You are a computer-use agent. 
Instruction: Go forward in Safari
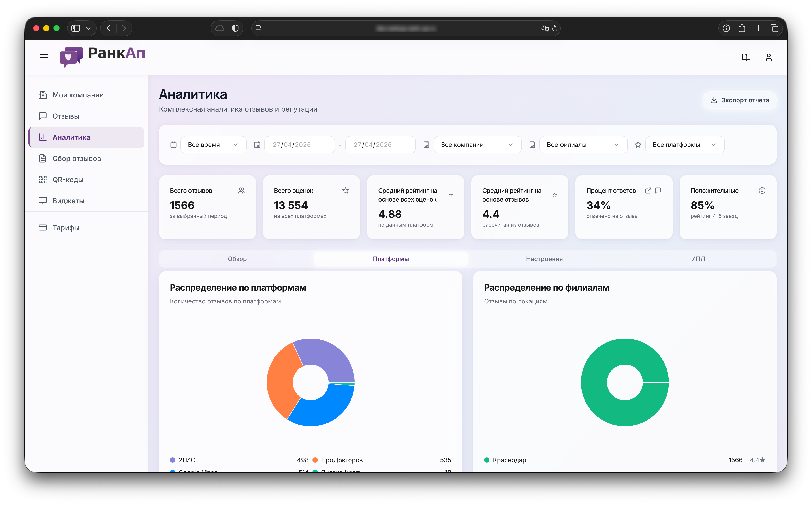click(x=124, y=28)
